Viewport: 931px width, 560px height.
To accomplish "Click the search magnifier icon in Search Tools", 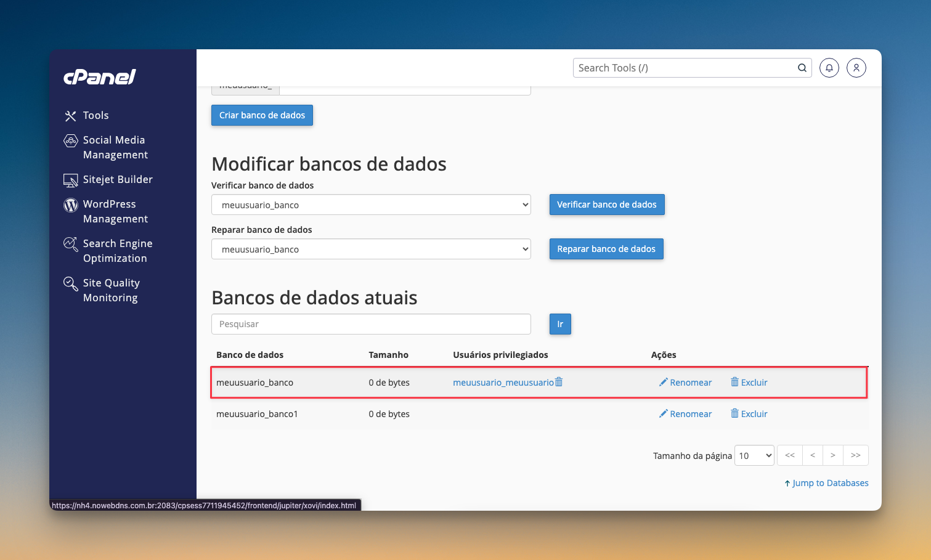I will click(x=802, y=68).
